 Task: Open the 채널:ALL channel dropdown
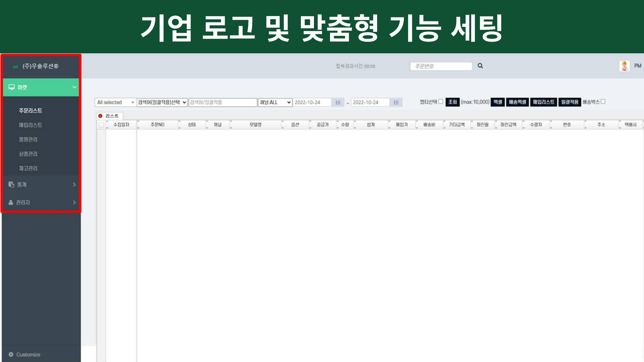coord(275,102)
